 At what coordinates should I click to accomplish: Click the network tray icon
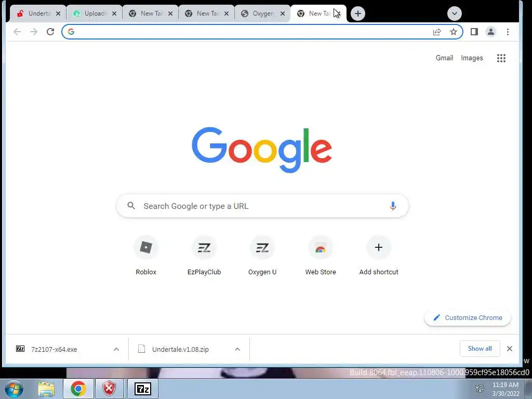480,389
